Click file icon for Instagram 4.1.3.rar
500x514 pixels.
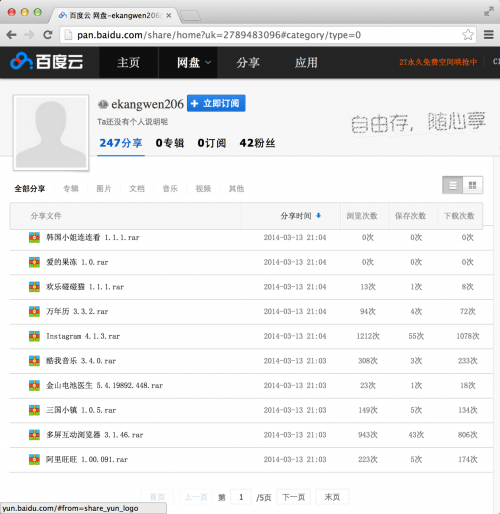(34, 336)
